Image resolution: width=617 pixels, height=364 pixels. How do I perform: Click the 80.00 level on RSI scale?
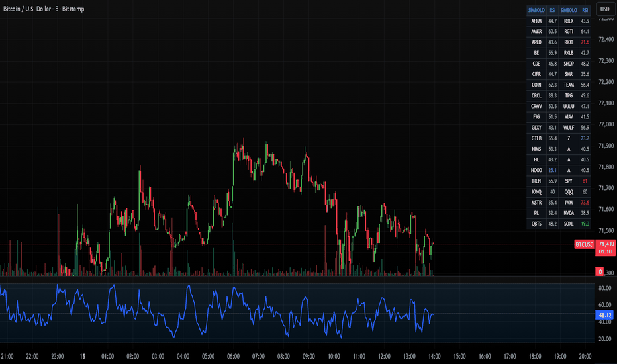[604, 289]
